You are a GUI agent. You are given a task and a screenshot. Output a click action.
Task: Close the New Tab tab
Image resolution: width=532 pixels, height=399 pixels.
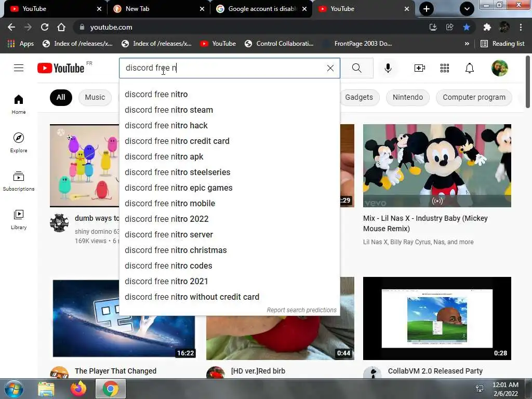[202, 9]
